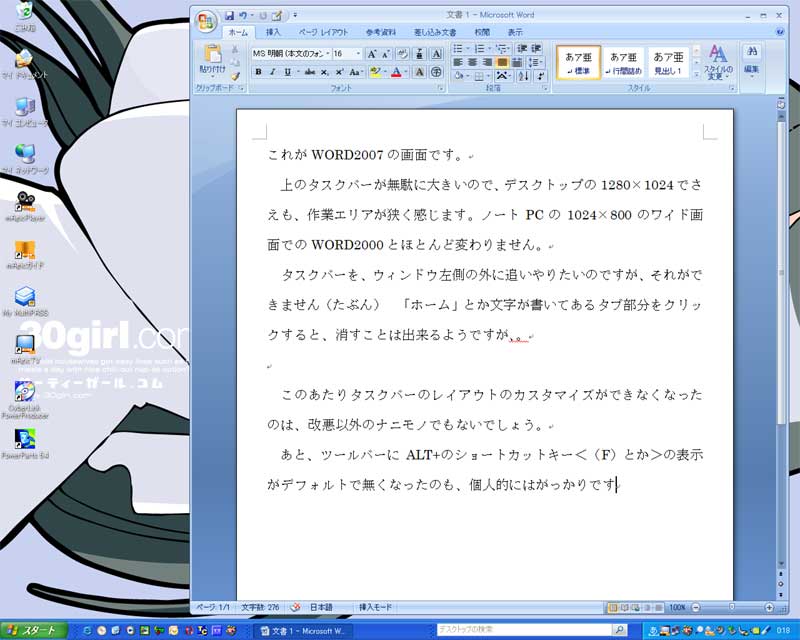Click the 日本語 language indicator
The width and height of the screenshot is (800, 640).
coord(321,607)
